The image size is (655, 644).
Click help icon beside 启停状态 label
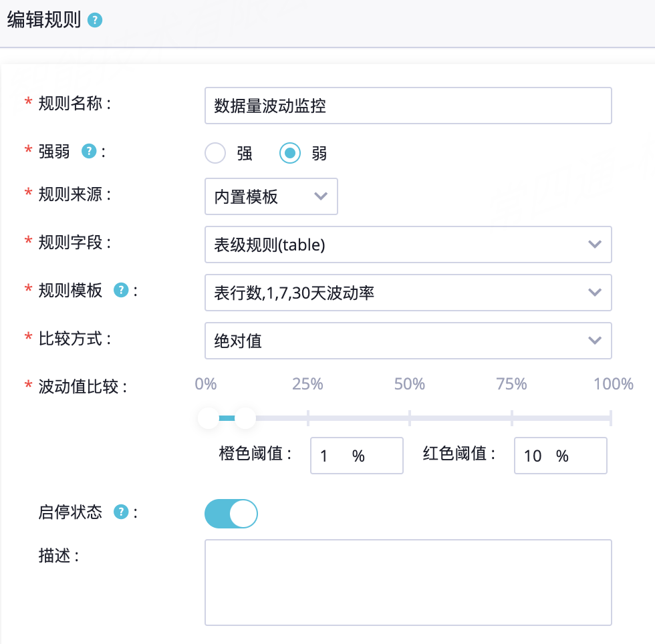pyautogui.click(x=121, y=512)
